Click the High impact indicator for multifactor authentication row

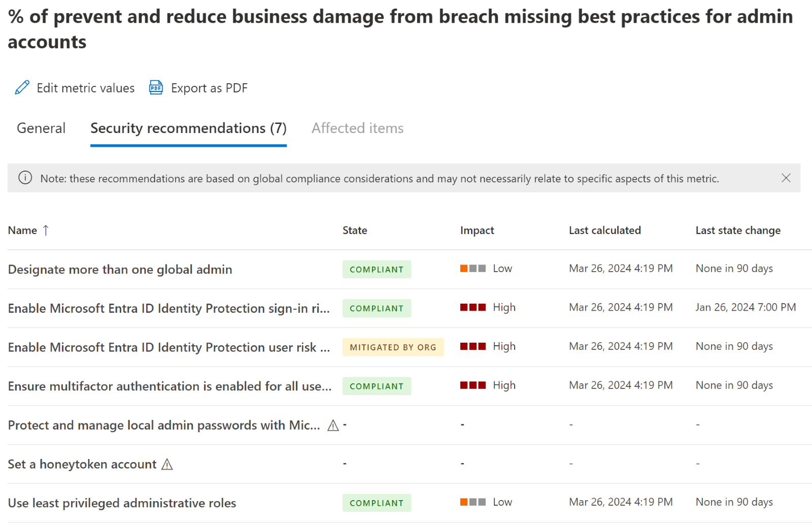pyautogui.click(x=472, y=385)
